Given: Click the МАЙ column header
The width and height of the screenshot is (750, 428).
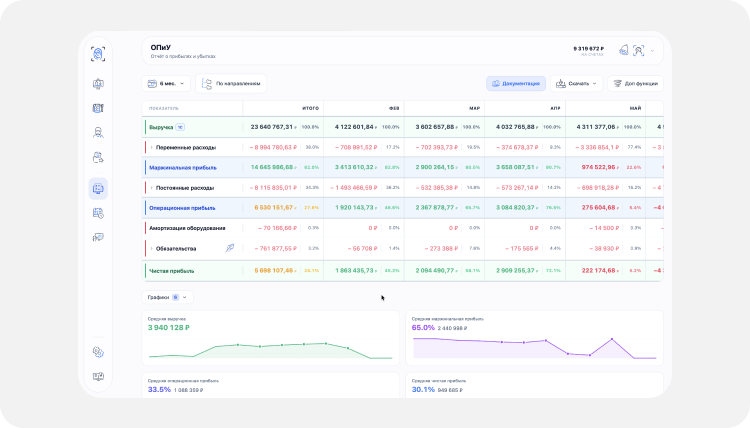Looking at the screenshot, I should [x=636, y=109].
